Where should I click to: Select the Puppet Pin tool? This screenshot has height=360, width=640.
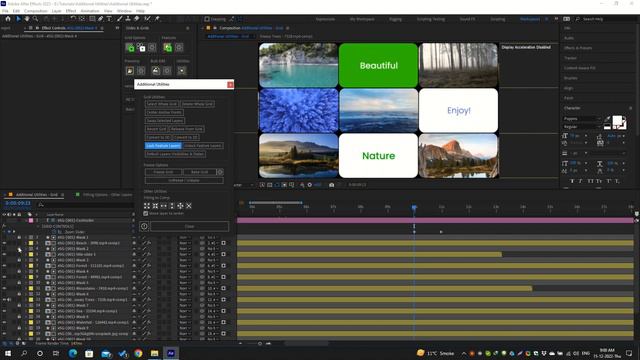coord(157,19)
